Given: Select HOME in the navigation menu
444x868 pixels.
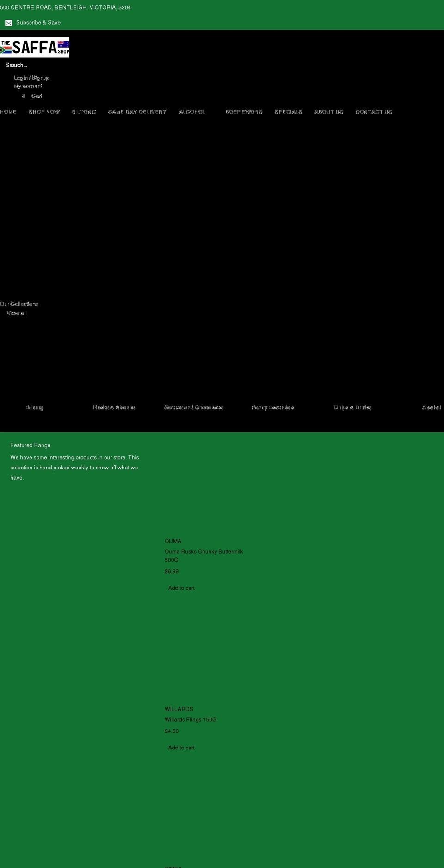Looking at the screenshot, I should tap(8, 112).
